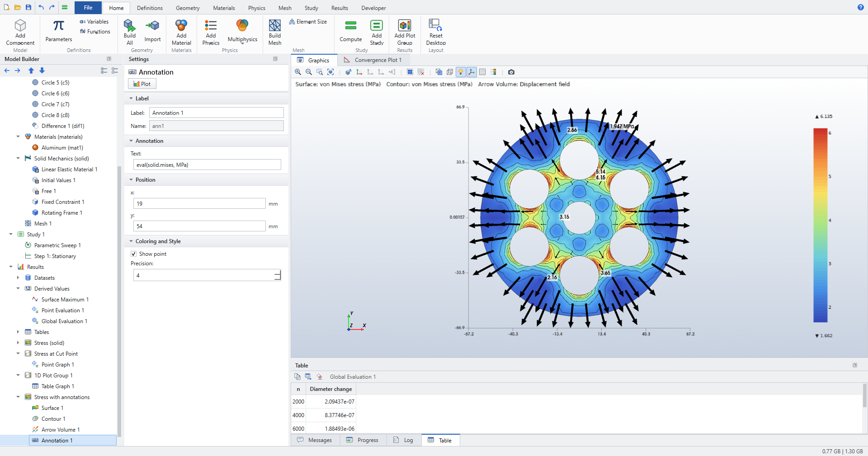Click the Reset Desktop button
The image size is (868, 456).
coord(436,32)
